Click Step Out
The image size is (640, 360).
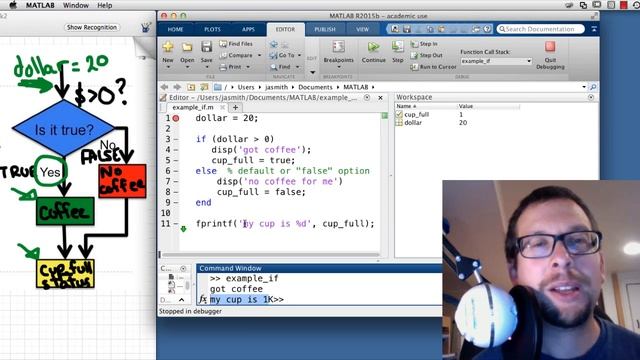point(427,55)
